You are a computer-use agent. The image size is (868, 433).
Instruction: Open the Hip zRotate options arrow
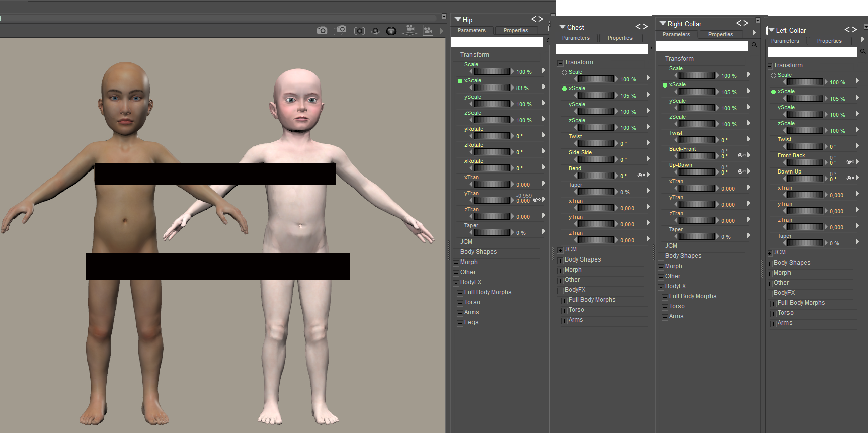click(544, 151)
